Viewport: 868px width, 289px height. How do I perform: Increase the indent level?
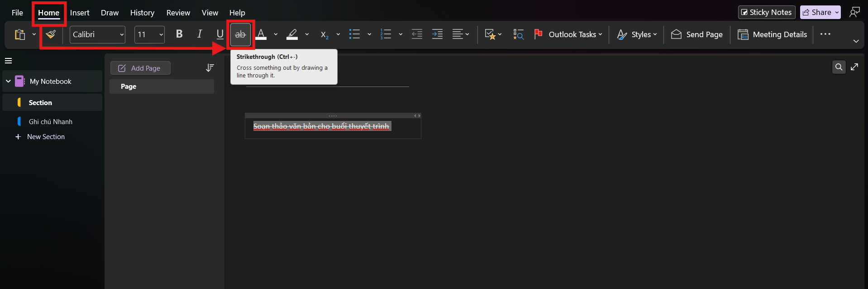click(437, 34)
